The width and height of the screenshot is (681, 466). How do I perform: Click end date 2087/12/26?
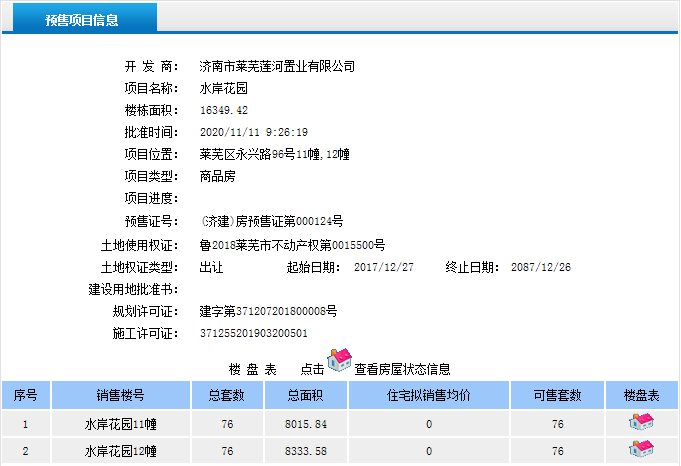541,267
